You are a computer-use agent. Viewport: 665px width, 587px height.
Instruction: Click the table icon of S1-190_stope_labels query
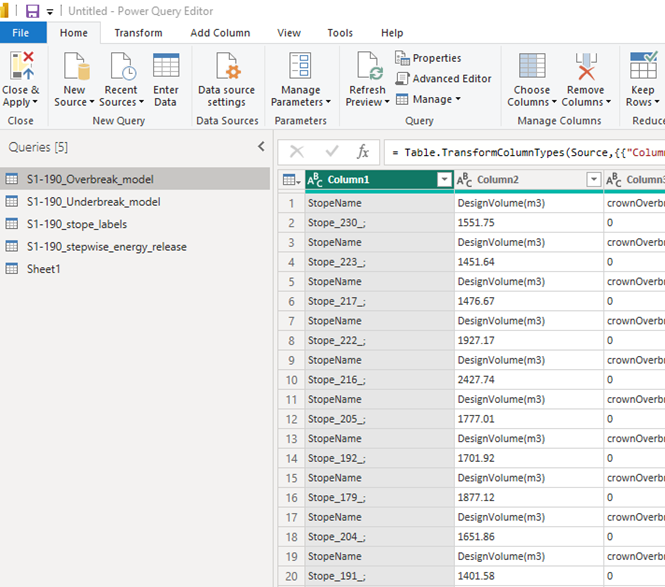pyautogui.click(x=12, y=224)
